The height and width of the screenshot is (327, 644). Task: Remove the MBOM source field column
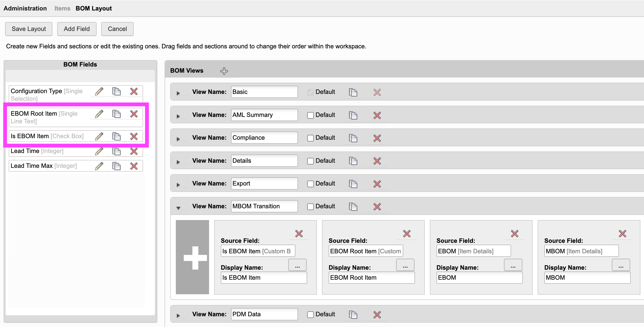623,234
